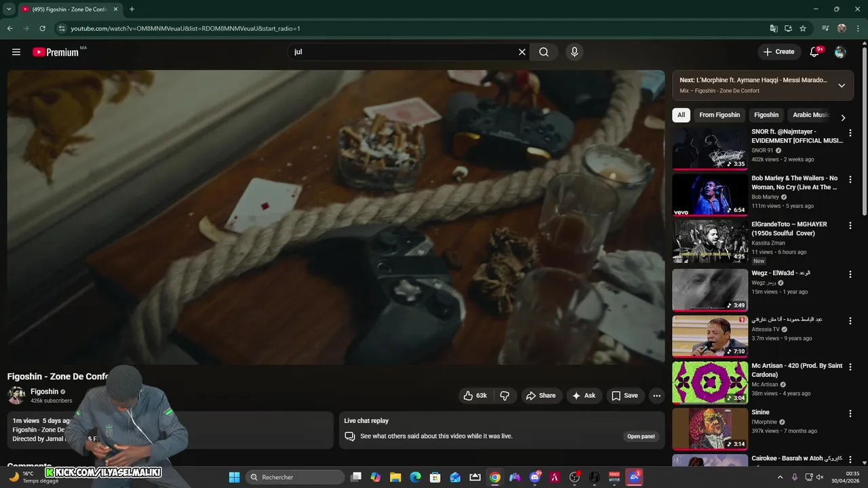
Task: Open options for ElGrandeToto MGHAYER video
Action: (x=850, y=226)
